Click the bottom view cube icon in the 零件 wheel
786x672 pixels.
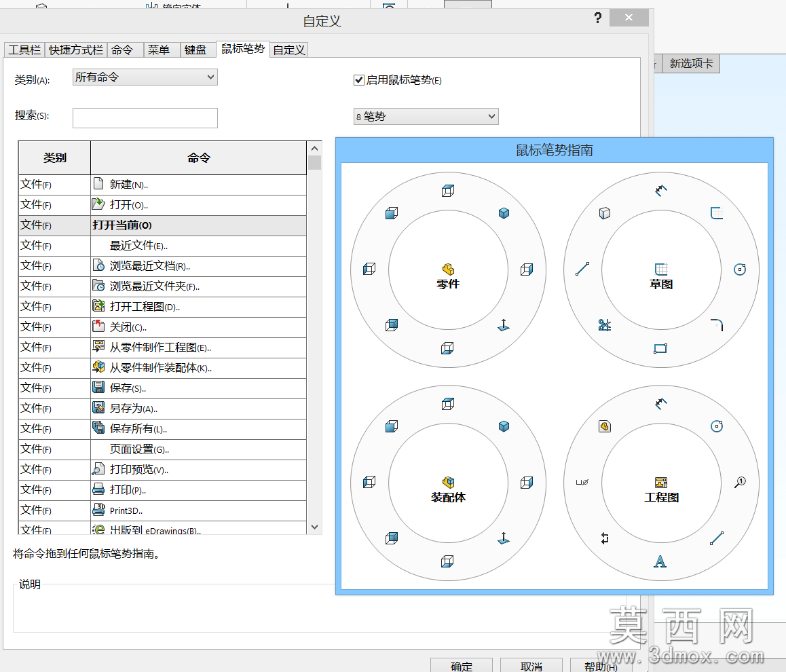(x=447, y=348)
